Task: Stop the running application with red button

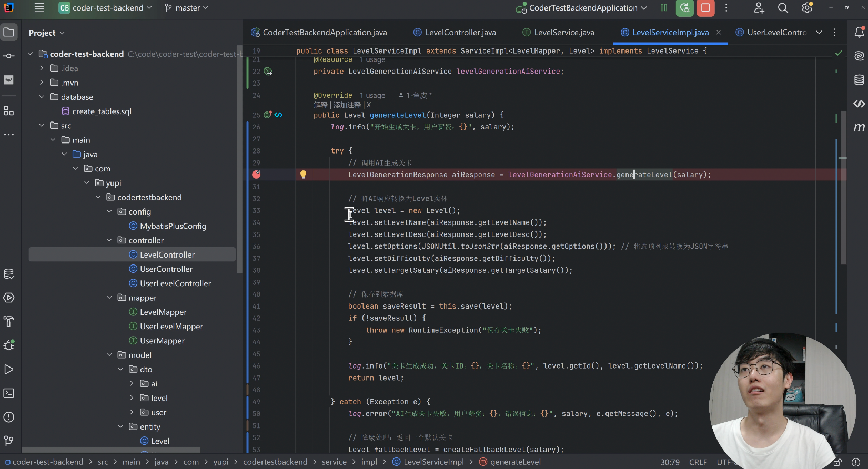Action: (x=705, y=8)
